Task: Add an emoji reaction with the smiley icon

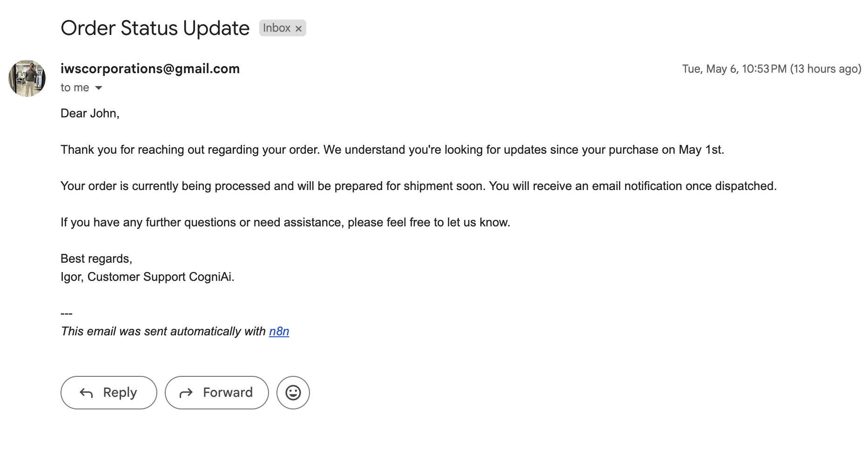Action: [x=293, y=393]
